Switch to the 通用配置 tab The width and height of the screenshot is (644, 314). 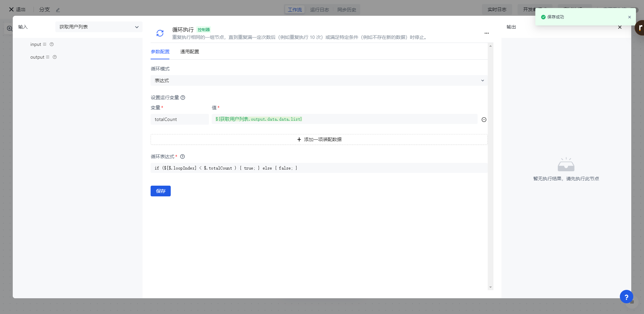click(190, 52)
